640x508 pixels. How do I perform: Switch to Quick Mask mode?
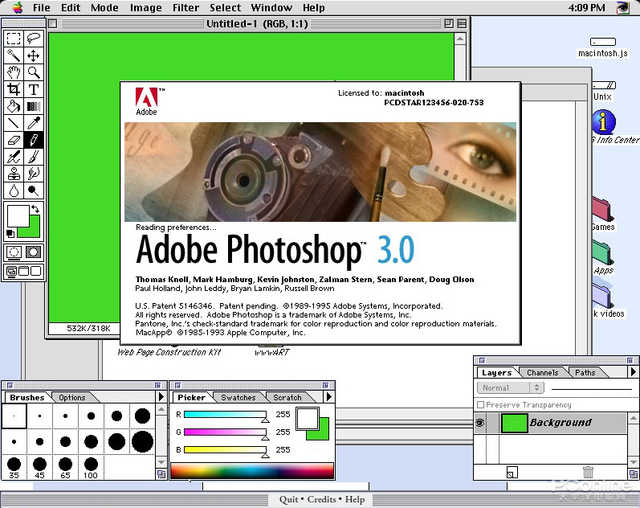(x=33, y=252)
